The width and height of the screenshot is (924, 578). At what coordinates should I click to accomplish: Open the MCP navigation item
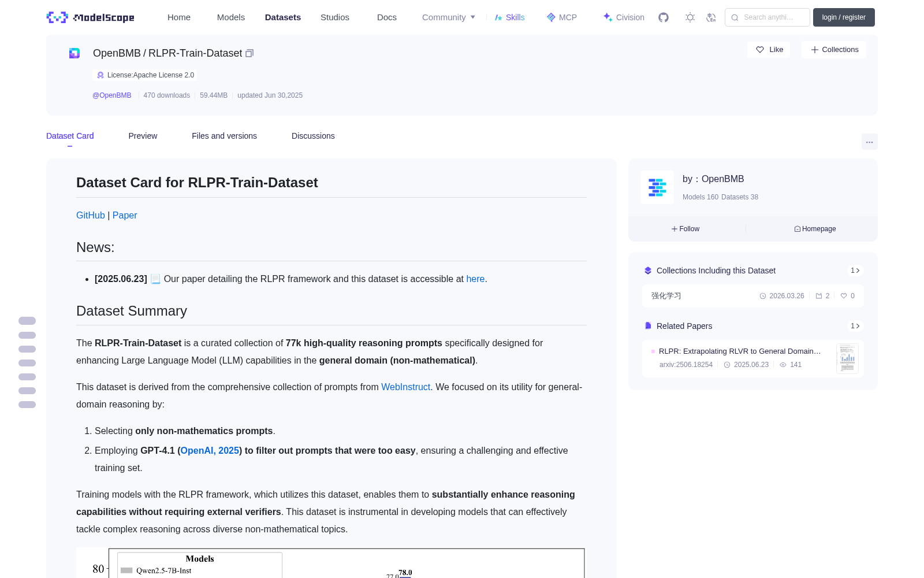pos(561,17)
